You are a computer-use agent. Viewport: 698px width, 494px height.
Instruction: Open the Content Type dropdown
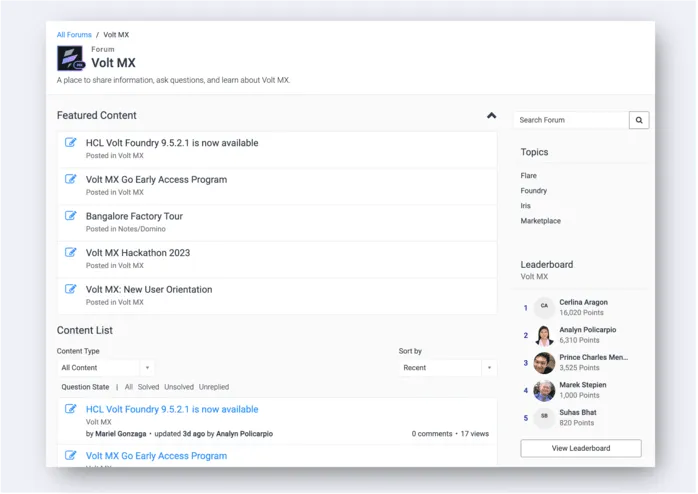[105, 368]
